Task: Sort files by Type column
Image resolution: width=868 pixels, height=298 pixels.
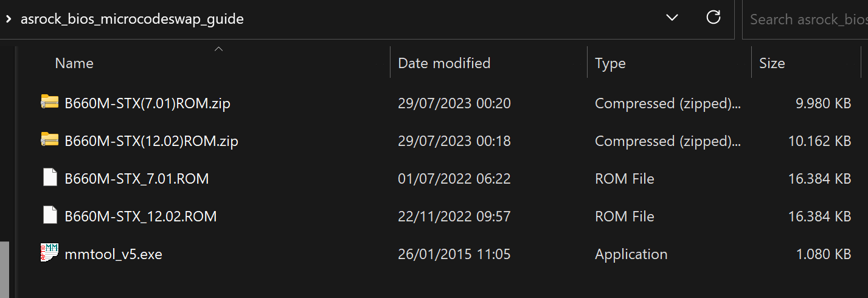Action: [x=610, y=63]
